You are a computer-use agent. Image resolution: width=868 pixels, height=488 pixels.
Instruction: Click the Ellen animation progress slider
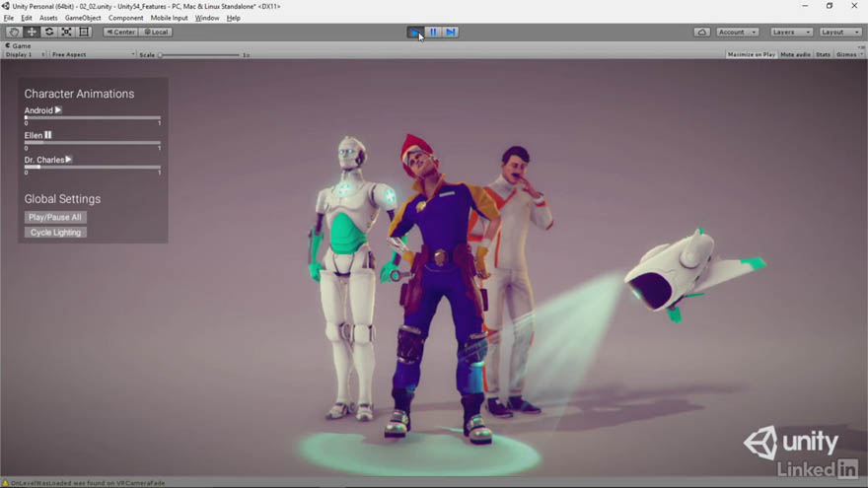93,143
